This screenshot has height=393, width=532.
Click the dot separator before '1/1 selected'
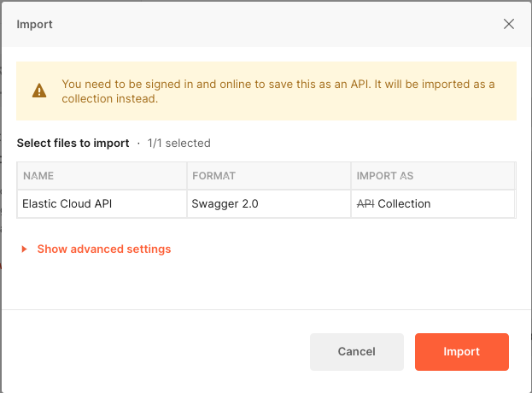coord(138,144)
